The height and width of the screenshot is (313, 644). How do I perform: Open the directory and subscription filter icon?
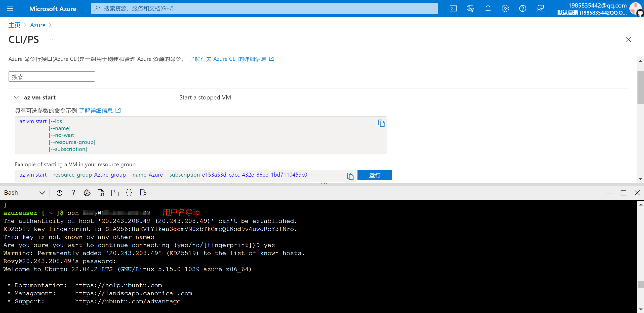470,9
